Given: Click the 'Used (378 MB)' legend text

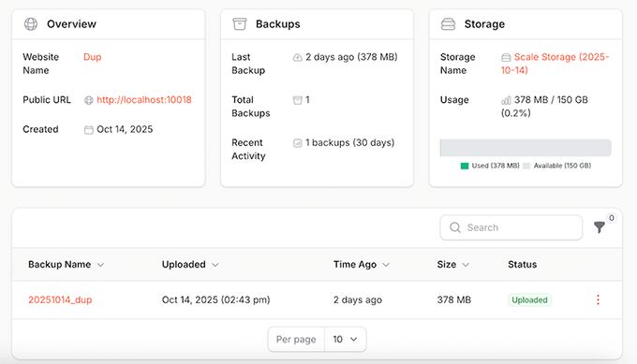Looking at the screenshot, I should (x=496, y=166).
